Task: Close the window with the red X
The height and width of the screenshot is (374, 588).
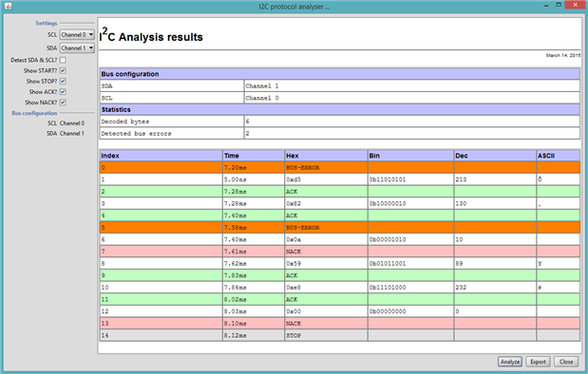Action: [576, 6]
